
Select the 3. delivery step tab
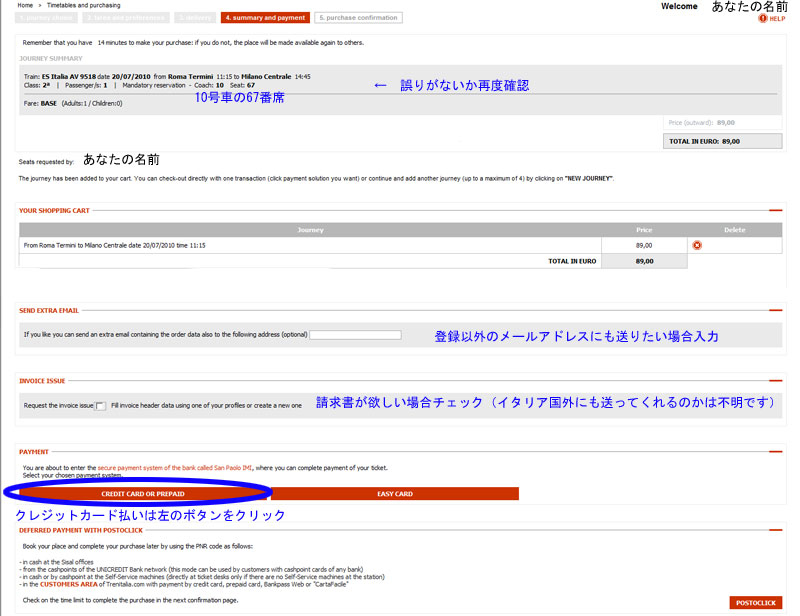[x=195, y=18]
